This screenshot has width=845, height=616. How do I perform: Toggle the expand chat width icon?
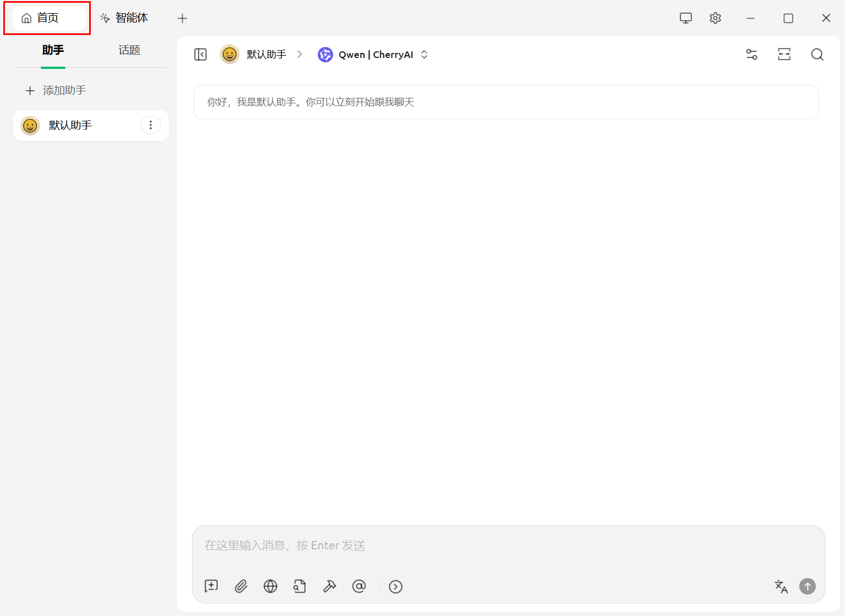coord(784,55)
